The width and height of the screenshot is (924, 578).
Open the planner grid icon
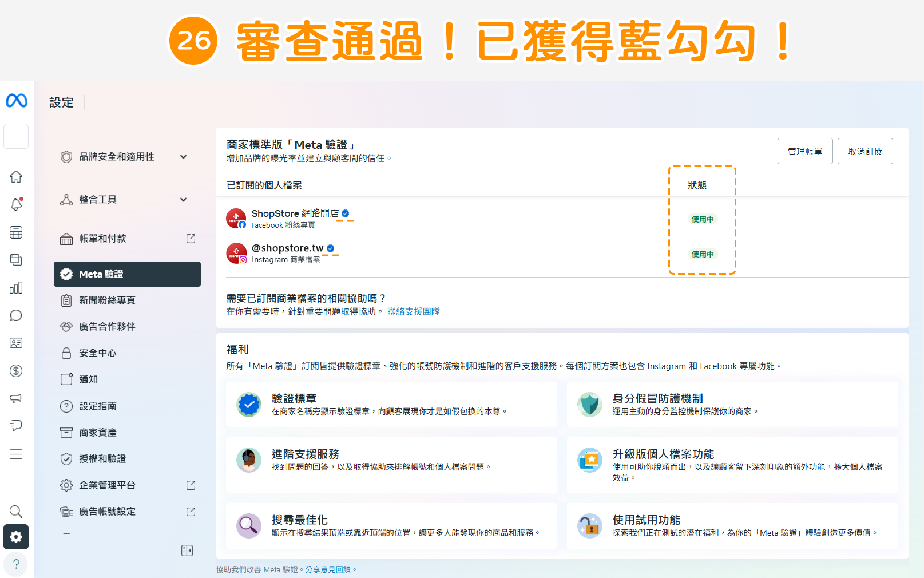16,232
